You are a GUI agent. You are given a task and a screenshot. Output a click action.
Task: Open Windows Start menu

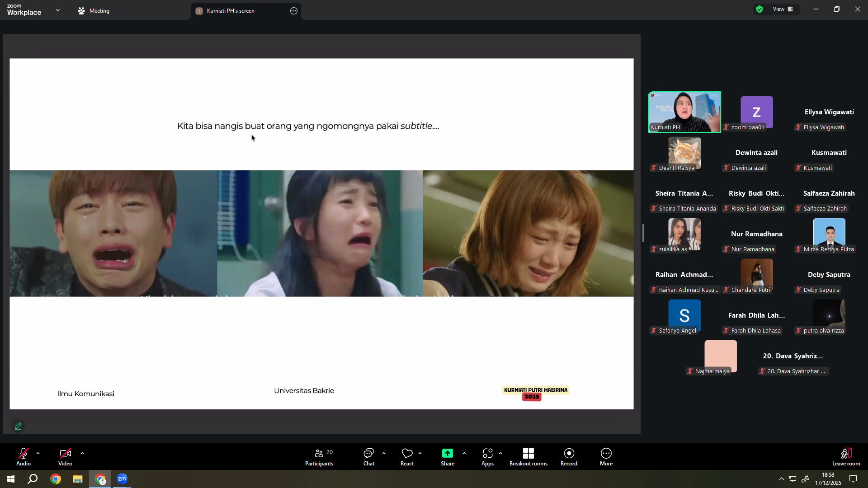point(11,479)
